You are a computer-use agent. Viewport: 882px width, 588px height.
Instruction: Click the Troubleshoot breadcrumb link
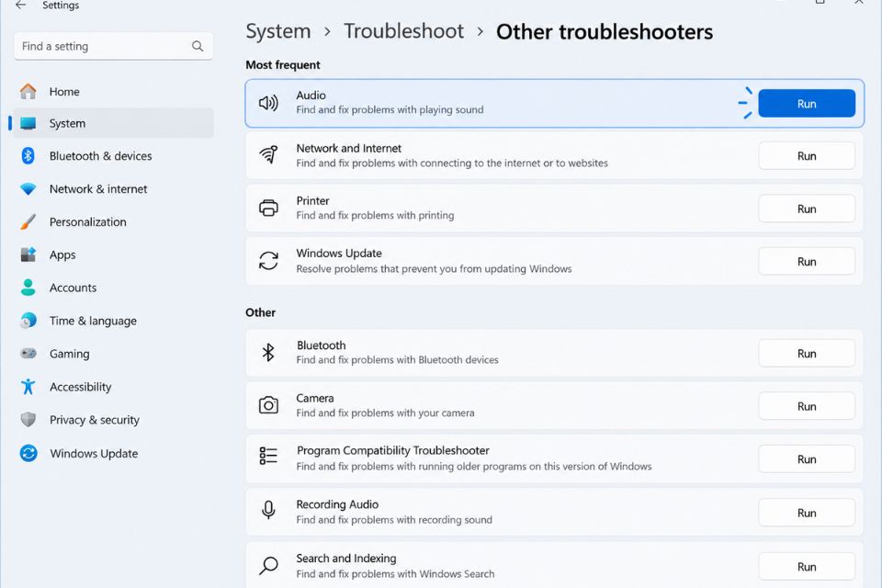403,31
